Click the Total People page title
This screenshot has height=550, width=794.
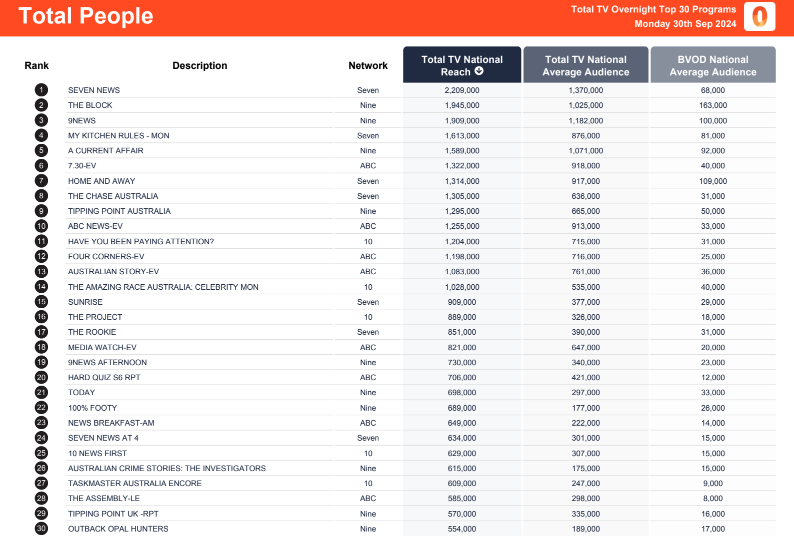pyautogui.click(x=86, y=16)
